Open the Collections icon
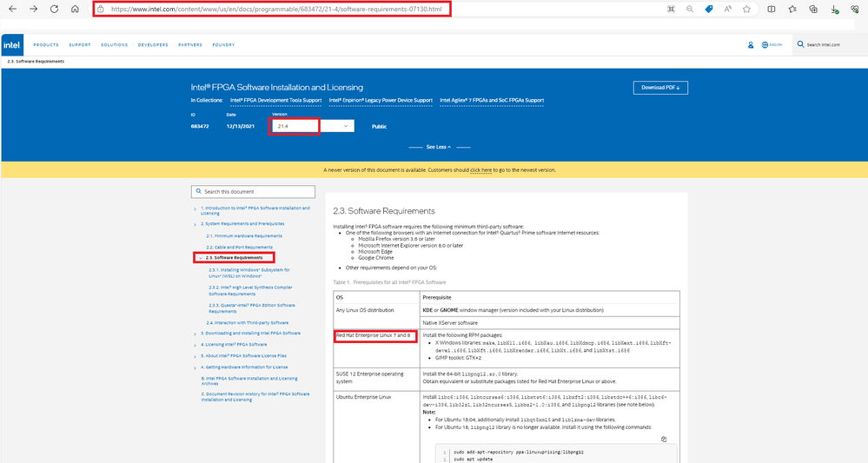 pos(813,9)
